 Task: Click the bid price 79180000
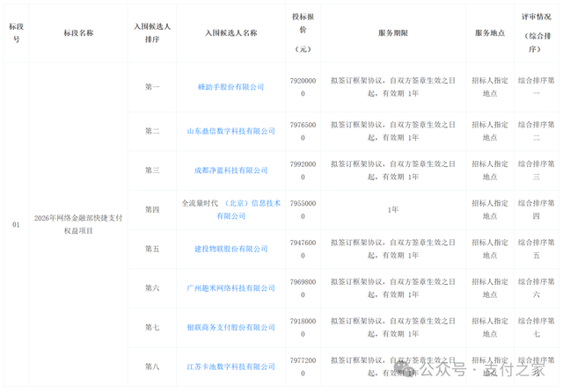click(303, 328)
